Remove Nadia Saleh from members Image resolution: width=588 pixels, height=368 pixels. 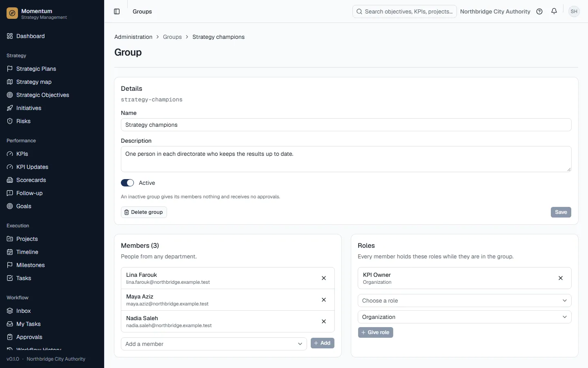tap(324, 321)
